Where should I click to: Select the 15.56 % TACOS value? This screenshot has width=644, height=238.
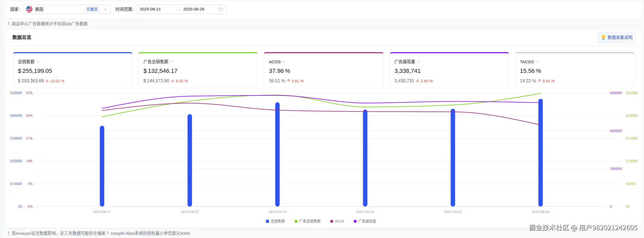tap(530, 71)
